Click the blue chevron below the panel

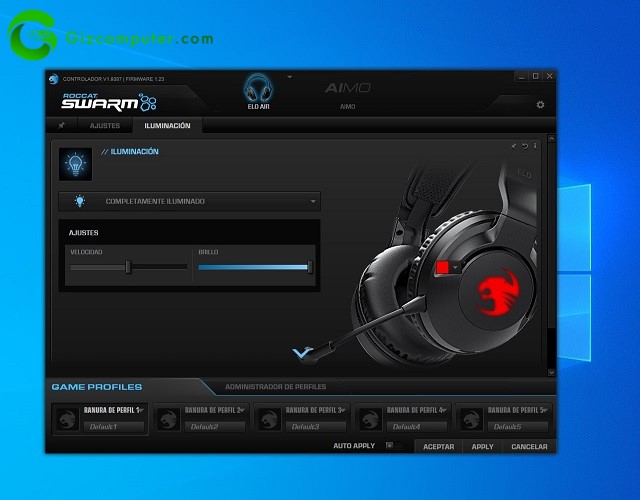[x=302, y=352]
